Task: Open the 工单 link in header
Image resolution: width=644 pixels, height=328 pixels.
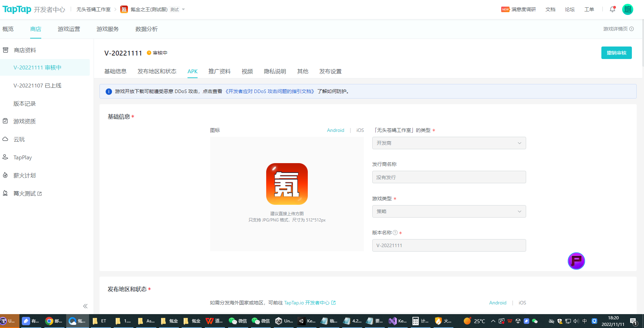Action: (x=589, y=9)
